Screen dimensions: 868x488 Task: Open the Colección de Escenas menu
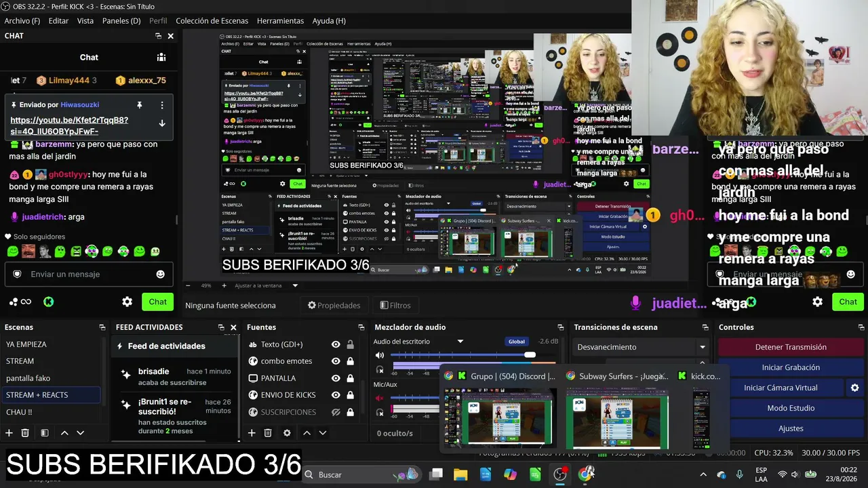(212, 21)
